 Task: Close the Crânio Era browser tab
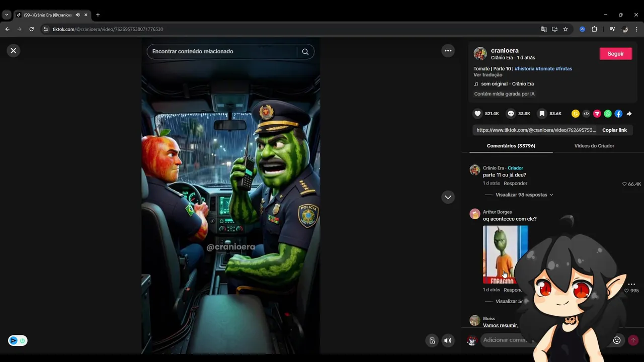click(x=86, y=15)
